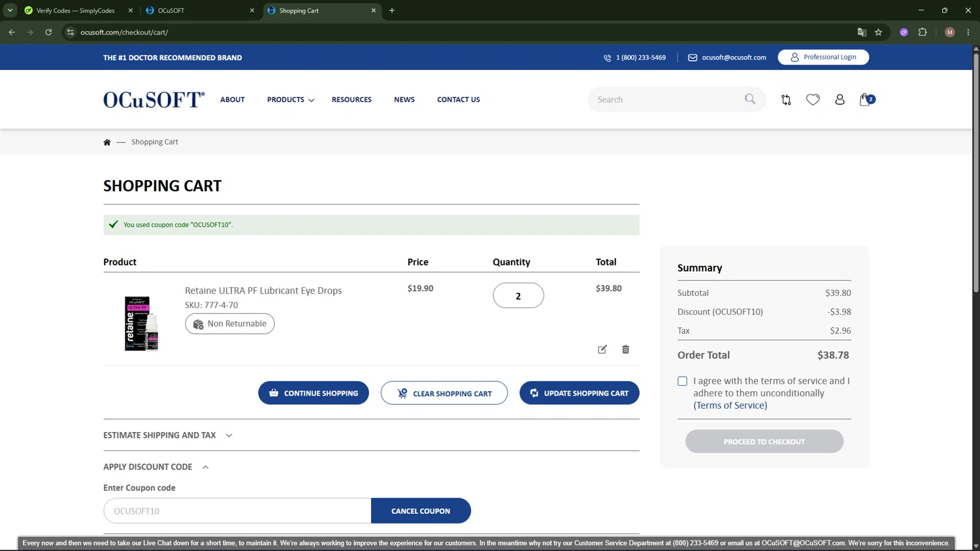Call the 1 (800) 233-5469 phone link
Screen dimensions: 980x551
pos(635,57)
